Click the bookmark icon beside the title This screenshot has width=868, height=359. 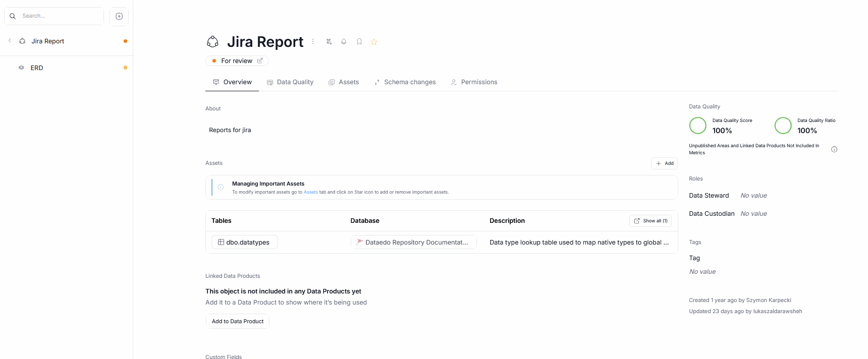pyautogui.click(x=359, y=42)
